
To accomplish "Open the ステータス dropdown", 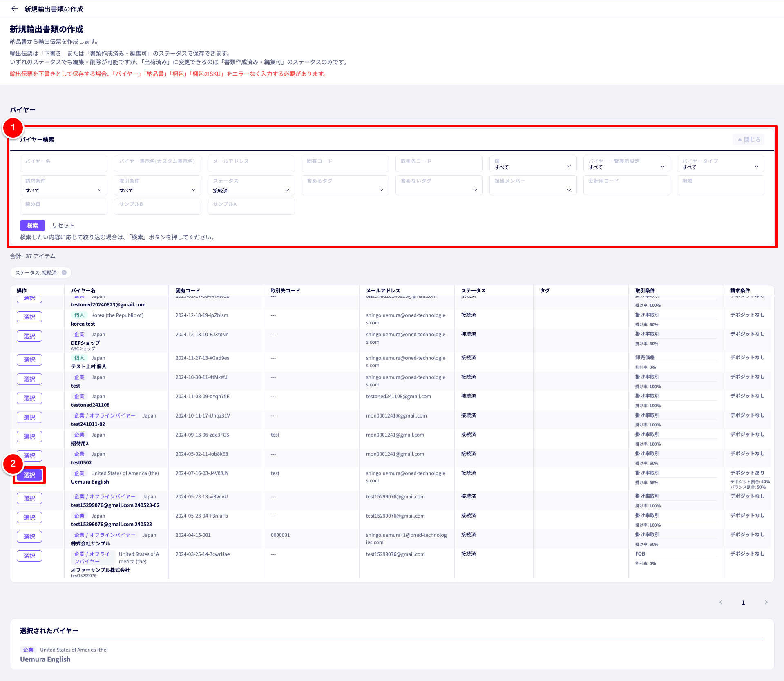I will [x=251, y=186].
